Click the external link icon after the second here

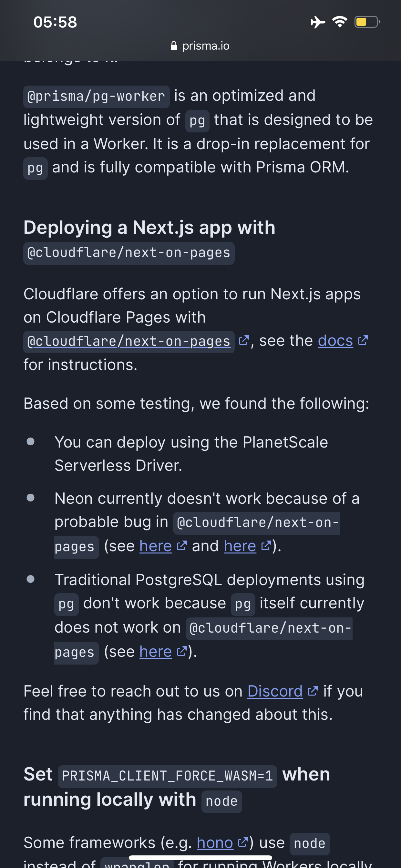coord(266,545)
